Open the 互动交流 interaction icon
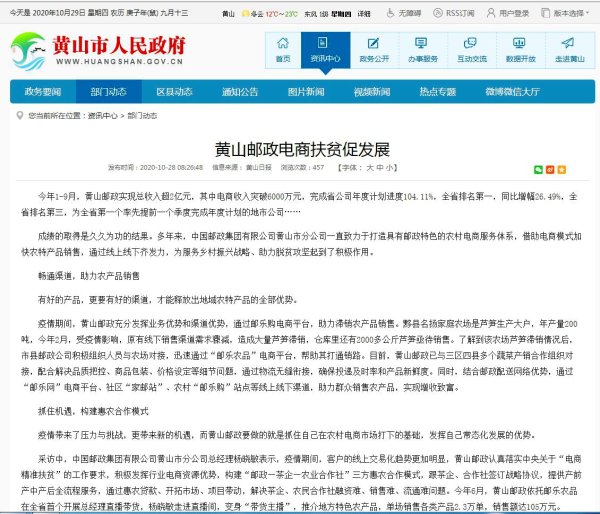This screenshot has height=514, width=600. coord(471,51)
